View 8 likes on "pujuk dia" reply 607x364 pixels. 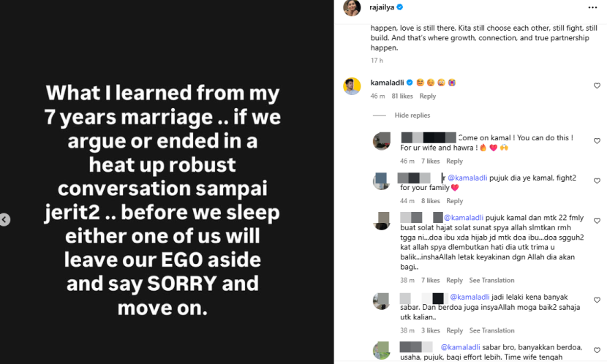[x=431, y=201]
